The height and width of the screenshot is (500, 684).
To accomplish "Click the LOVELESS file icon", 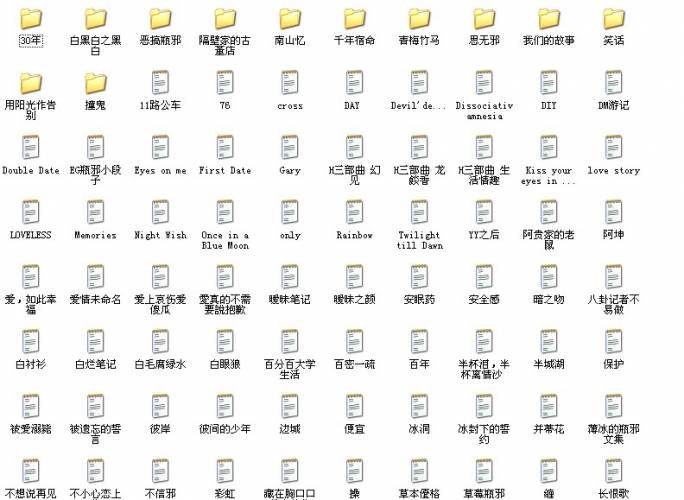I will coord(31,212).
